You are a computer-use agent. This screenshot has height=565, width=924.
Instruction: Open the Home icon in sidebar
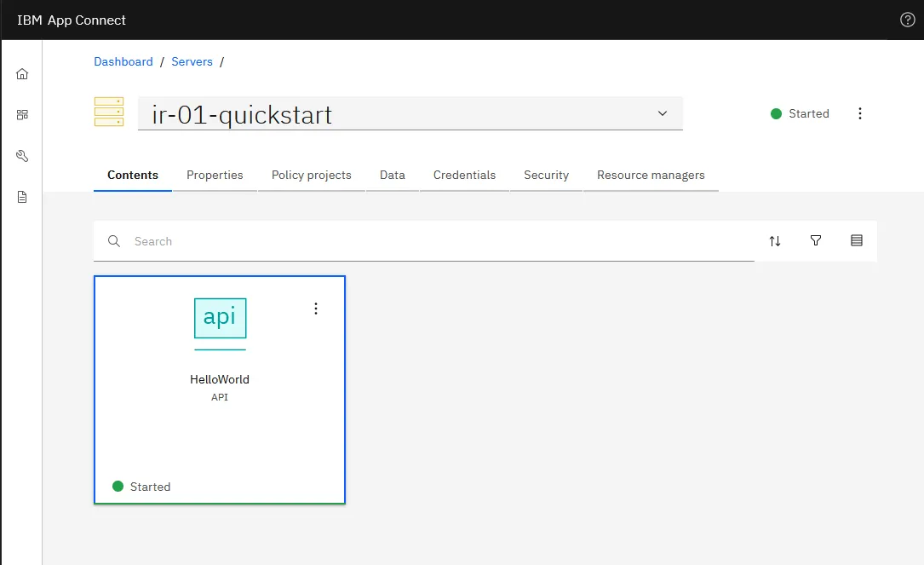pos(22,74)
